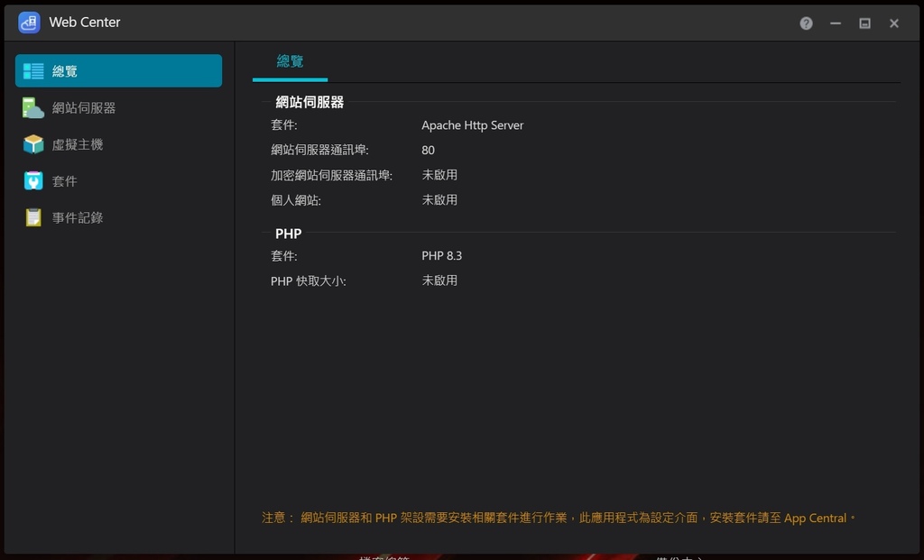The height and width of the screenshot is (560, 924).
Task: Close the Web Center window
Action: pos(894,23)
